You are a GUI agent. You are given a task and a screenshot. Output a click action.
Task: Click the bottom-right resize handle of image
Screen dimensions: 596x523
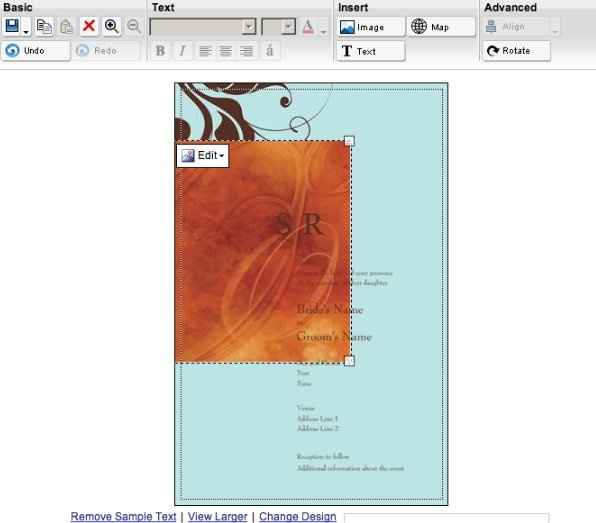pos(349,360)
